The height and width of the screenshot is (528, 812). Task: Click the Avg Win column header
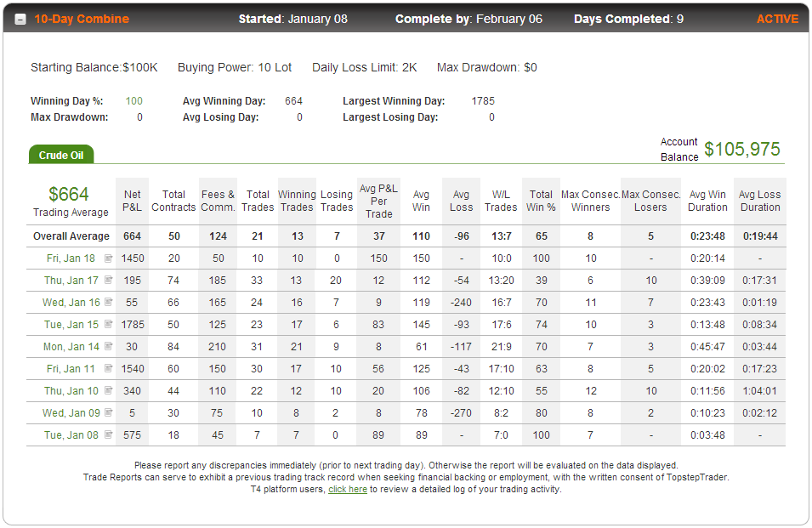421,201
